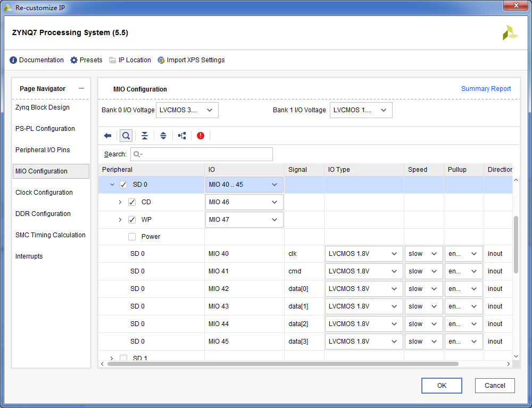Expand the WP tree node
532x408 pixels.
click(x=120, y=220)
